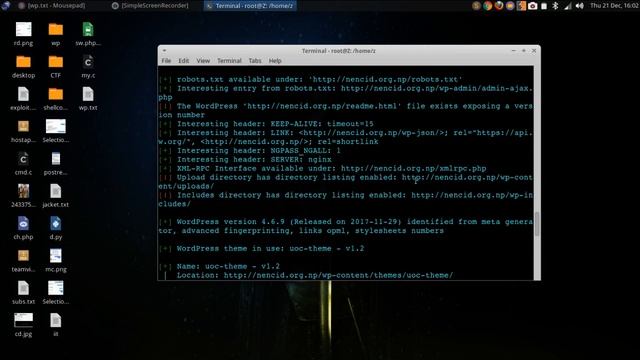640x360 pixels.
Task: Open the Tabs menu
Action: 255,61
